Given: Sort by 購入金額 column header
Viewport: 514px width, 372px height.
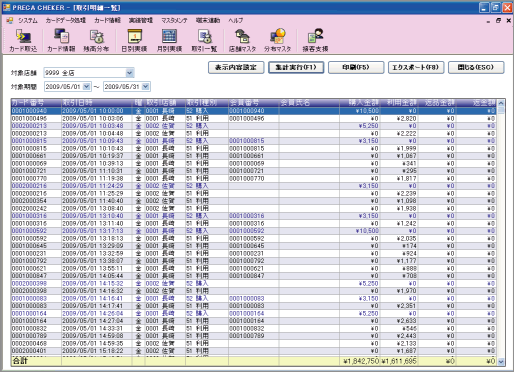Looking at the screenshot, I should (360, 103).
